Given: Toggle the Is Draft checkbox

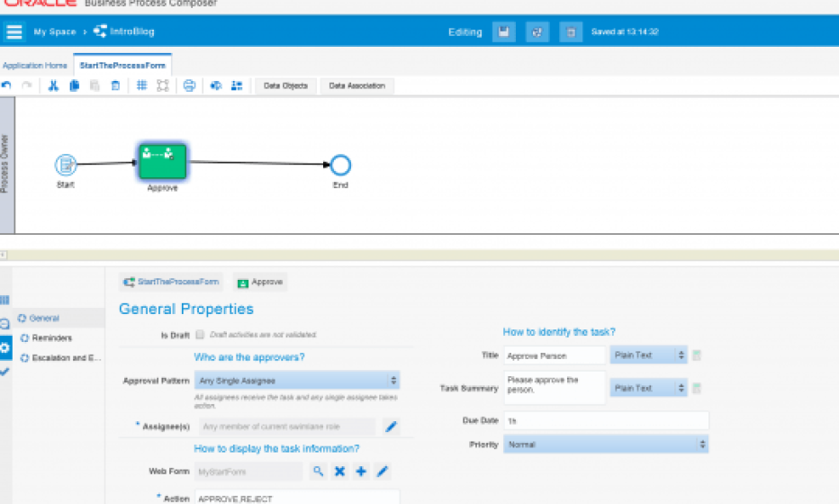Looking at the screenshot, I should [x=200, y=335].
